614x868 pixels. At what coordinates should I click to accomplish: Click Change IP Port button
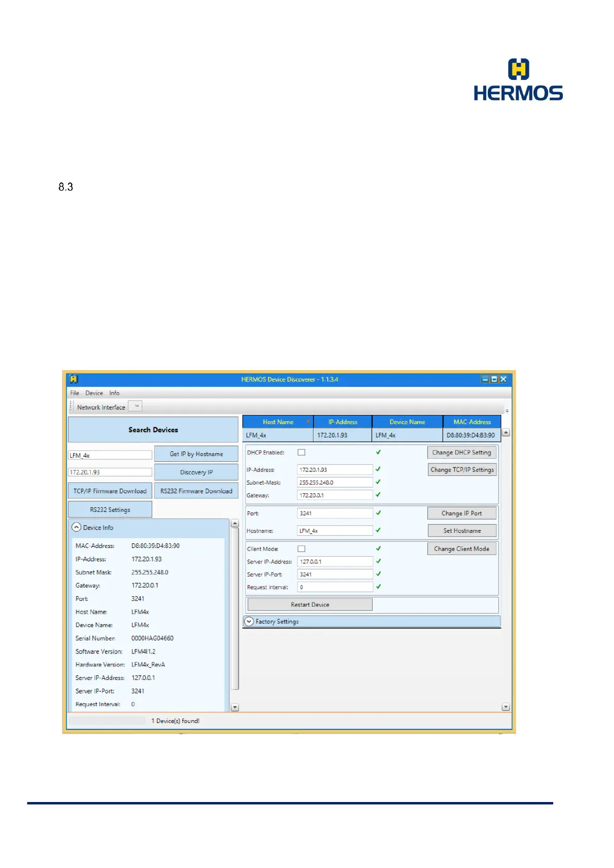point(462,513)
